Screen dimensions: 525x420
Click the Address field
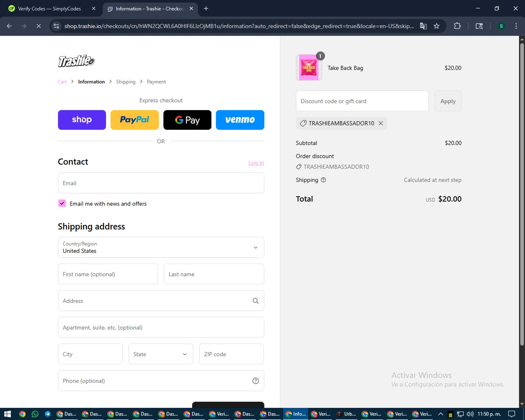pyautogui.click(x=161, y=301)
